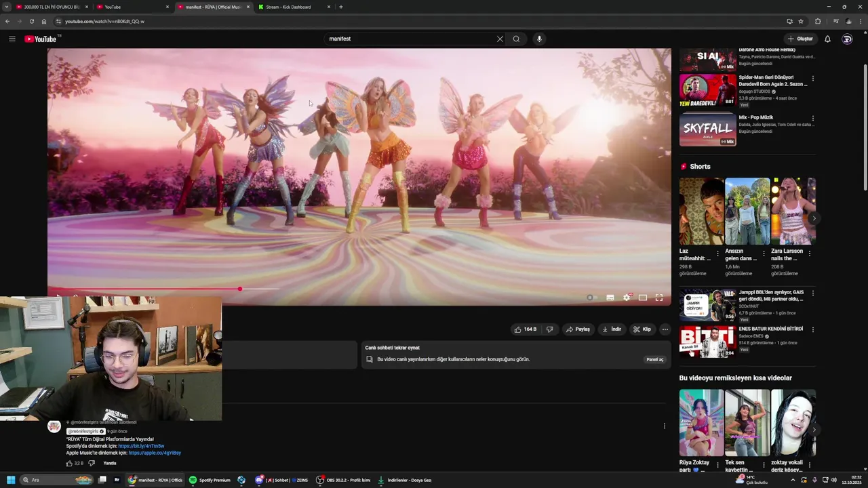The height and width of the screenshot is (488, 868).
Task: Open the menu for Spider-Man Geri Dönüyor video
Action: 812,79
